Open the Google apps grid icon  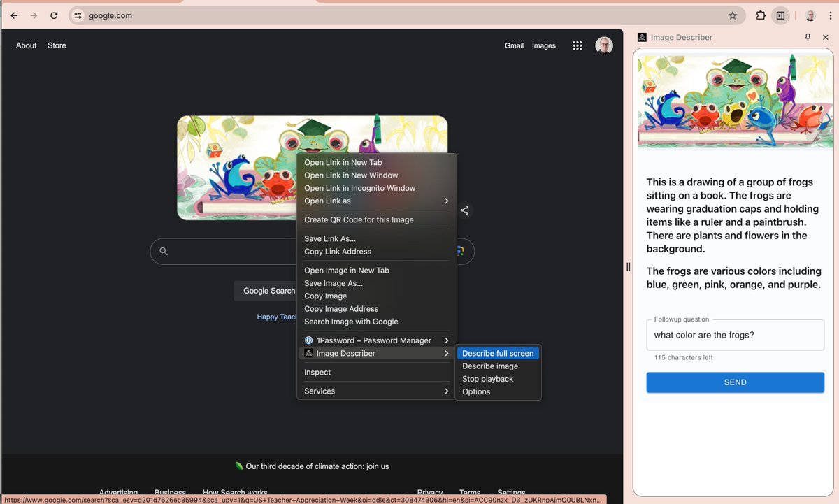[578, 45]
